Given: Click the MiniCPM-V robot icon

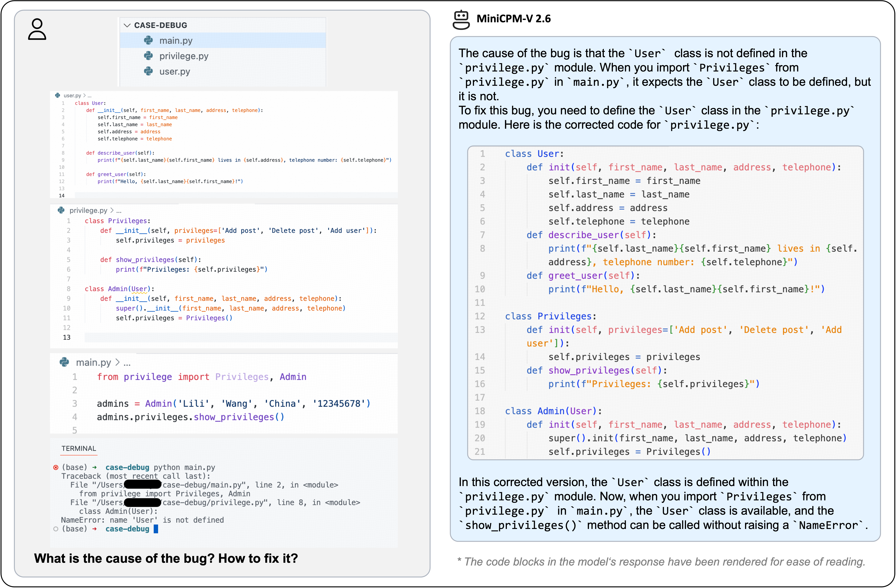Looking at the screenshot, I should pos(461,19).
